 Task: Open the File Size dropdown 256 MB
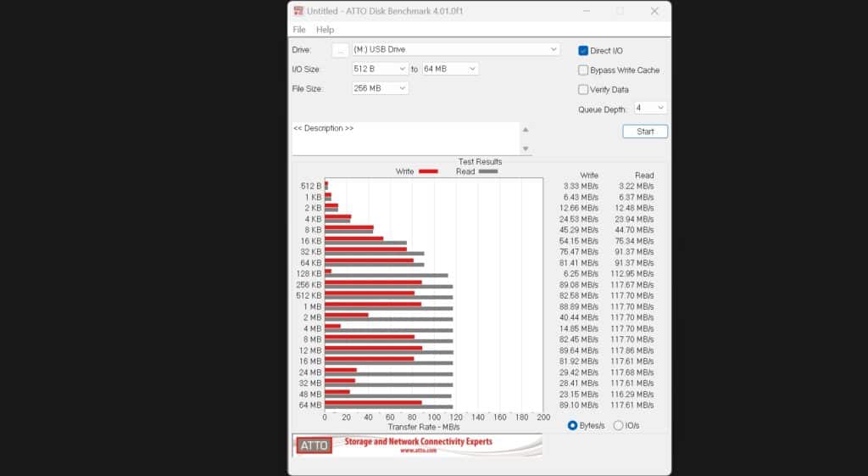click(381, 88)
